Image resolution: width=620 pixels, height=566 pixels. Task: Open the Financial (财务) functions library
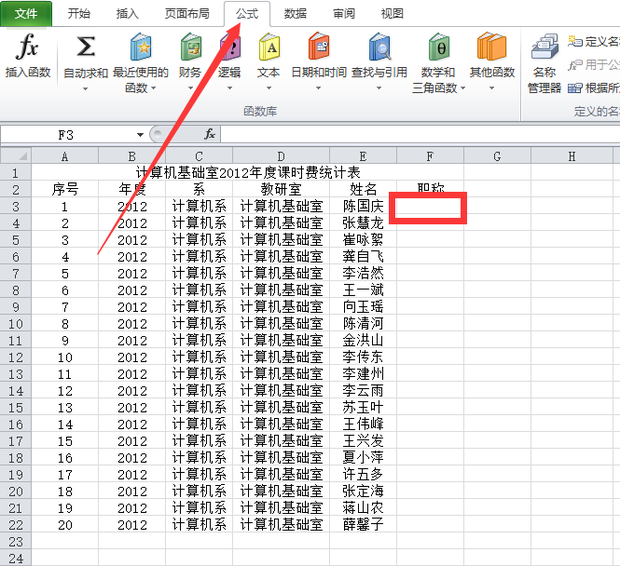(190, 55)
